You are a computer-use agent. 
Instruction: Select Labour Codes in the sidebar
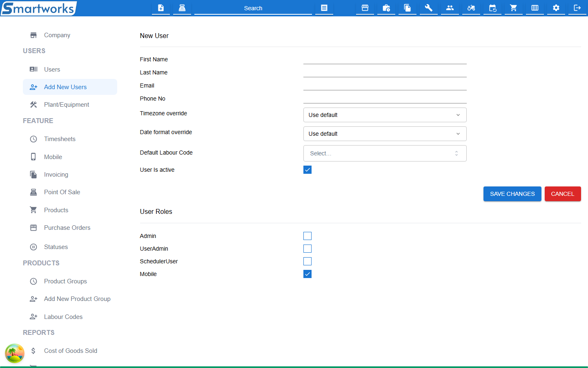click(70, 317)
